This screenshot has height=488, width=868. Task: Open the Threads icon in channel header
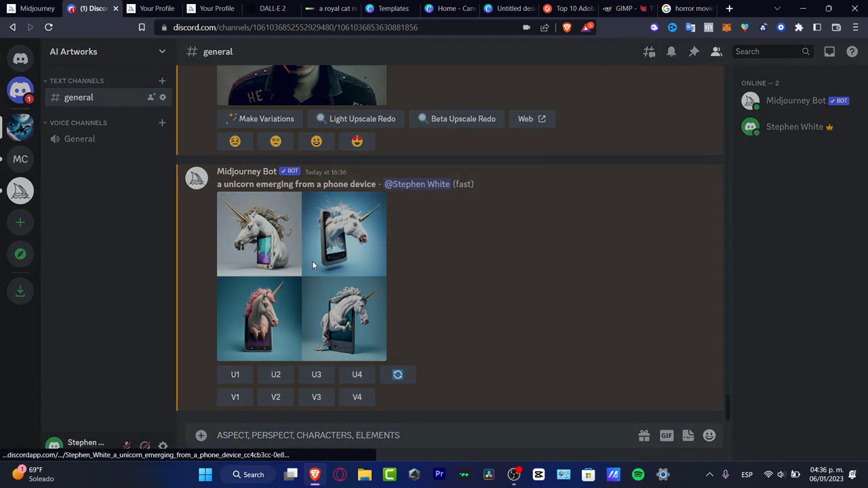point(649,52)
